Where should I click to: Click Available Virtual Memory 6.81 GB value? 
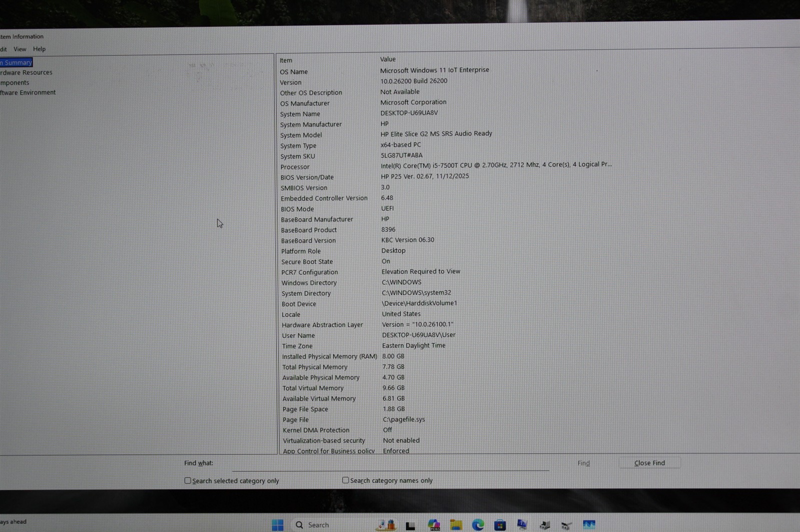tap(394, 398)
